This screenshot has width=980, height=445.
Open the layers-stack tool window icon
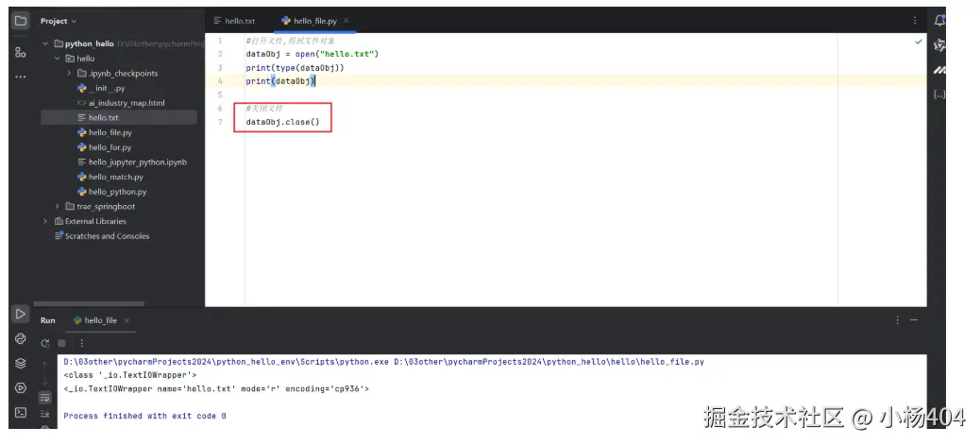[x=21, y=363]
